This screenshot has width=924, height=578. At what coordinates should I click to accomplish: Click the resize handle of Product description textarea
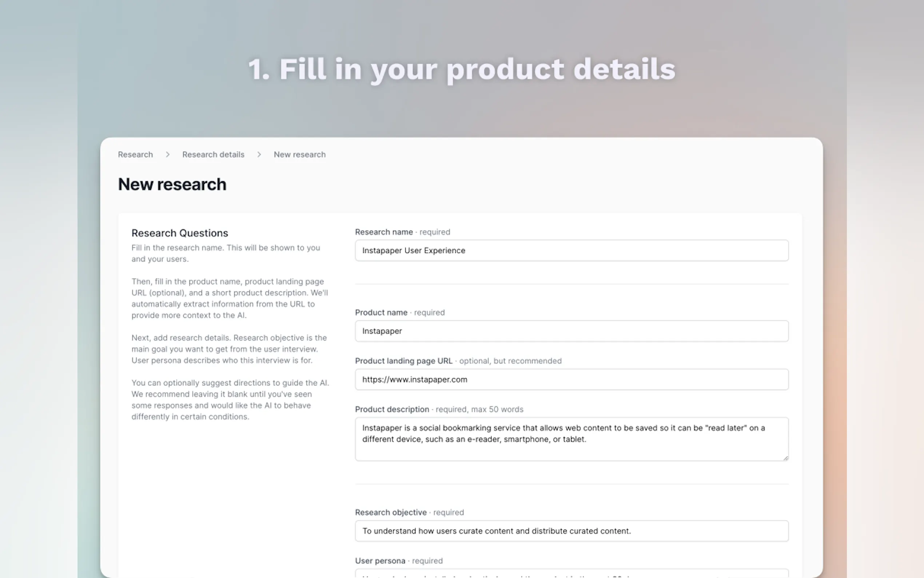click(x=785, y=458)
